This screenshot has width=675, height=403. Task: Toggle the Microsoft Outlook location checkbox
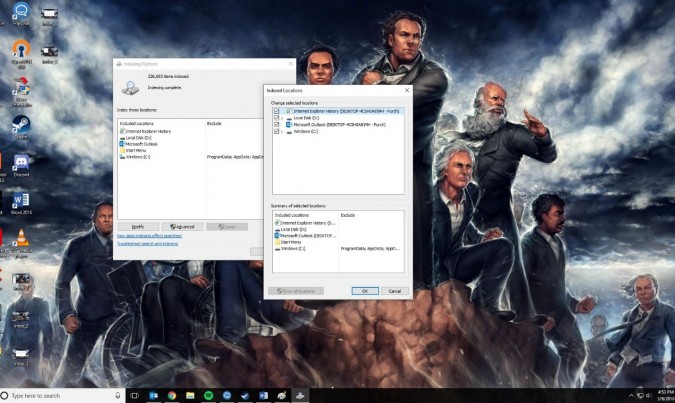pyautogui.click(x=276, y=124)
